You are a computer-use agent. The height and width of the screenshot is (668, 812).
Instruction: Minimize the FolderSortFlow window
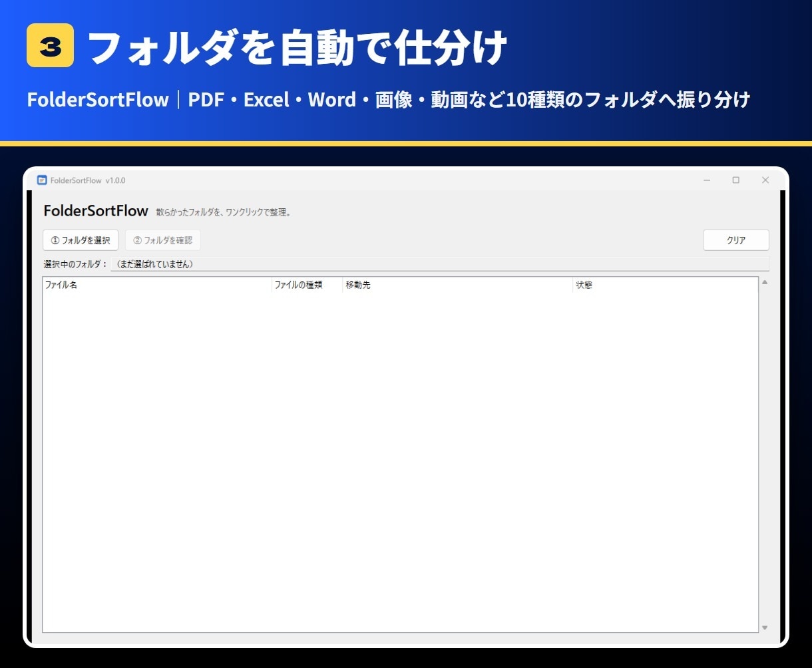[x=707, y=180]
